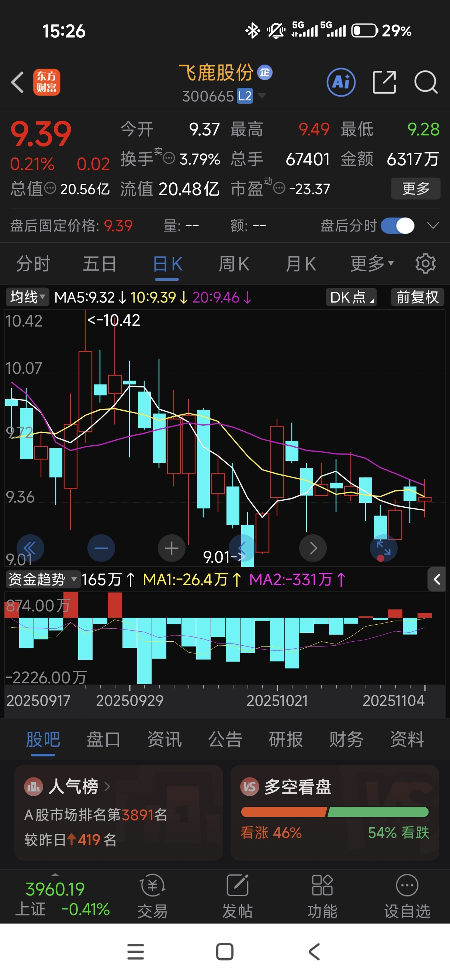Screen dimensions: 450x980
Task: Tap the 10.42 high price annotation
Action: pyautogui.click(x=114, y=320)
